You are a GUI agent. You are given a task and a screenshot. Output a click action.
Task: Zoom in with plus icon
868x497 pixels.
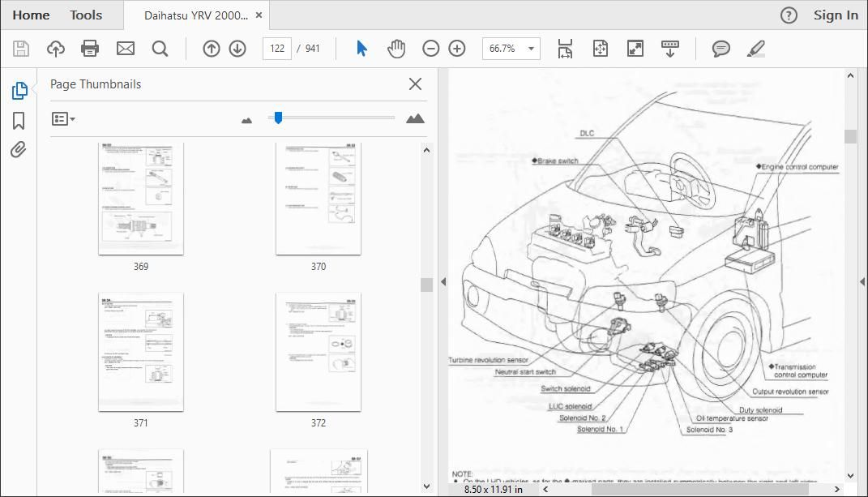click(x=457, y=49)
